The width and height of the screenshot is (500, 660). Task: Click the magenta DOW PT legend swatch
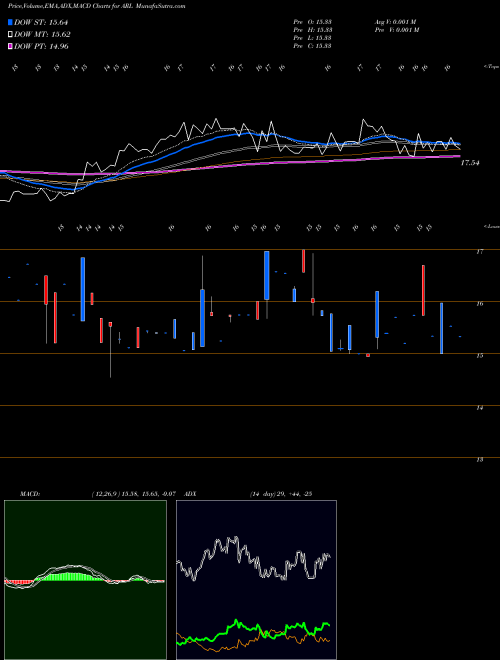10,46
